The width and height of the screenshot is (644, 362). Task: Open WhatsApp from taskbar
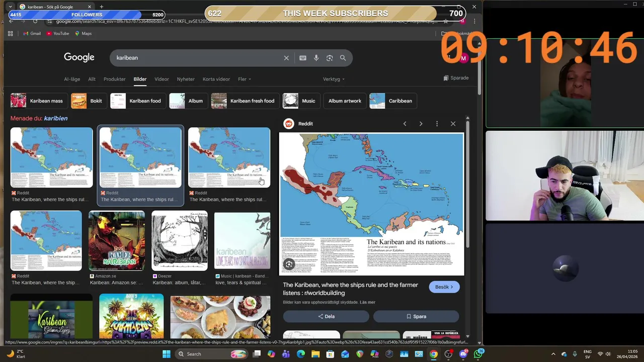coord(477,354)
